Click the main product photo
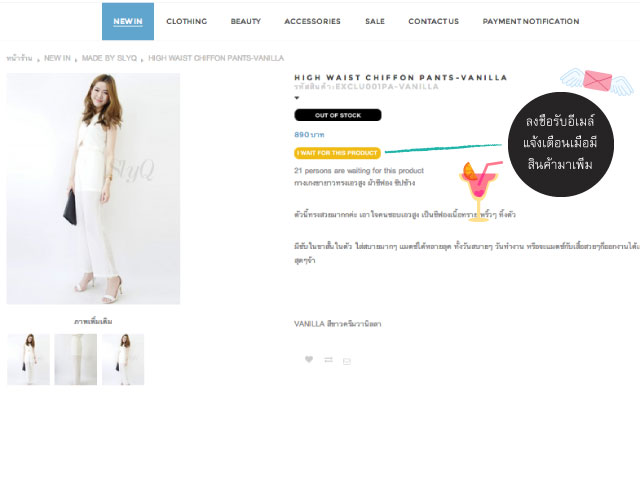Viewport: 640px width, 480px height. [93, 189]
